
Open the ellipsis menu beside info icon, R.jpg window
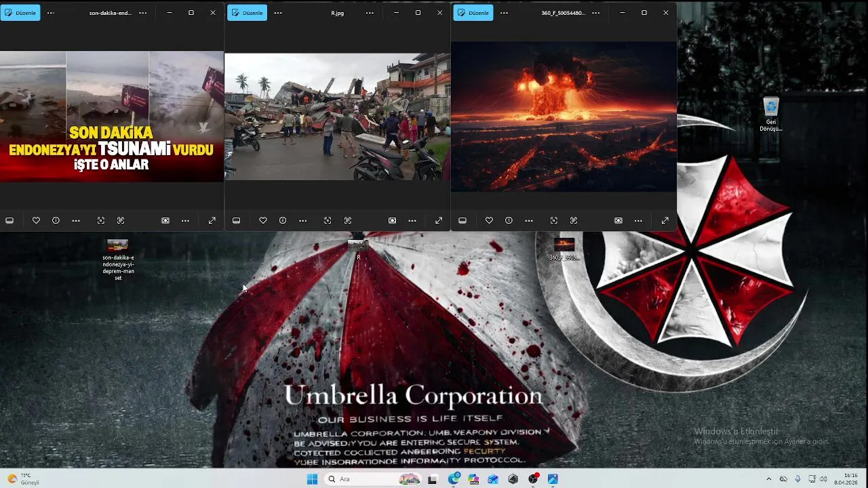coord(303,220)
